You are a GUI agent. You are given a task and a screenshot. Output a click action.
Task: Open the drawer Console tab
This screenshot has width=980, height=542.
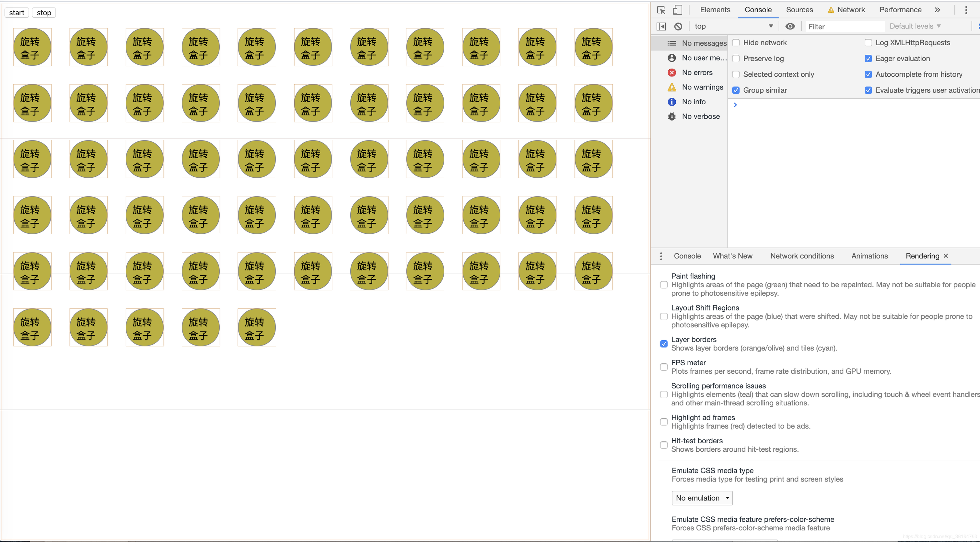[687, 256]
